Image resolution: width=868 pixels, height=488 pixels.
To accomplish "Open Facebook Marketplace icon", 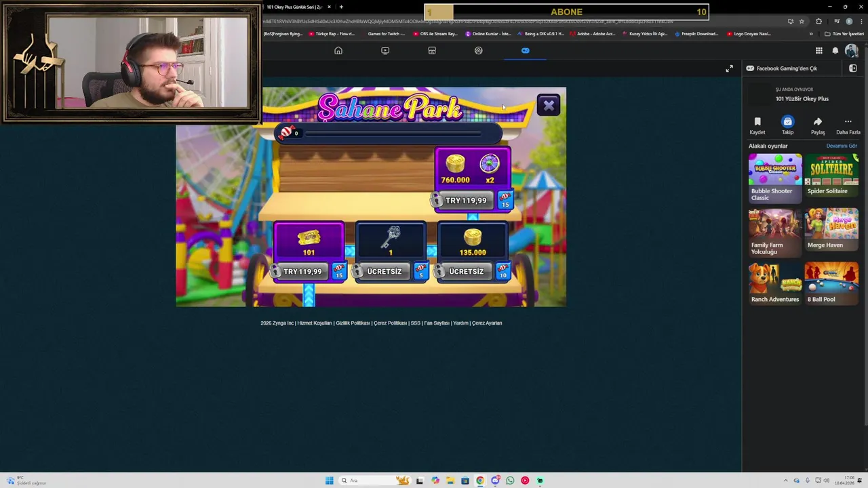I will 432,51.
